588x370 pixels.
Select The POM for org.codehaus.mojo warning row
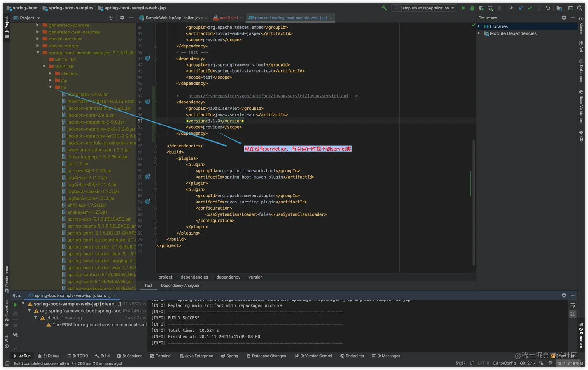(x=96, y=325)
